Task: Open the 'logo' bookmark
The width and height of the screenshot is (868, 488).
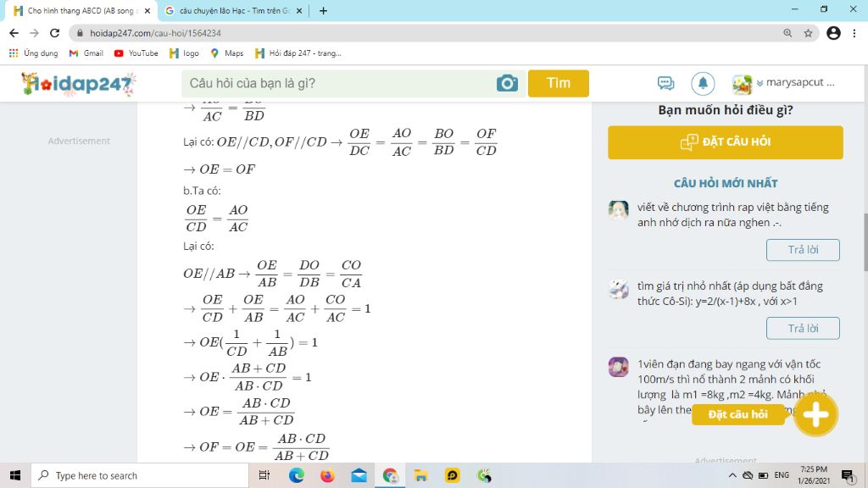Action: tap(184, 53)
